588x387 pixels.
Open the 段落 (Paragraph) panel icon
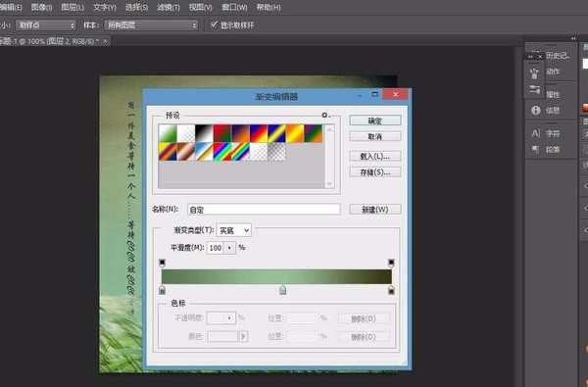535,149
